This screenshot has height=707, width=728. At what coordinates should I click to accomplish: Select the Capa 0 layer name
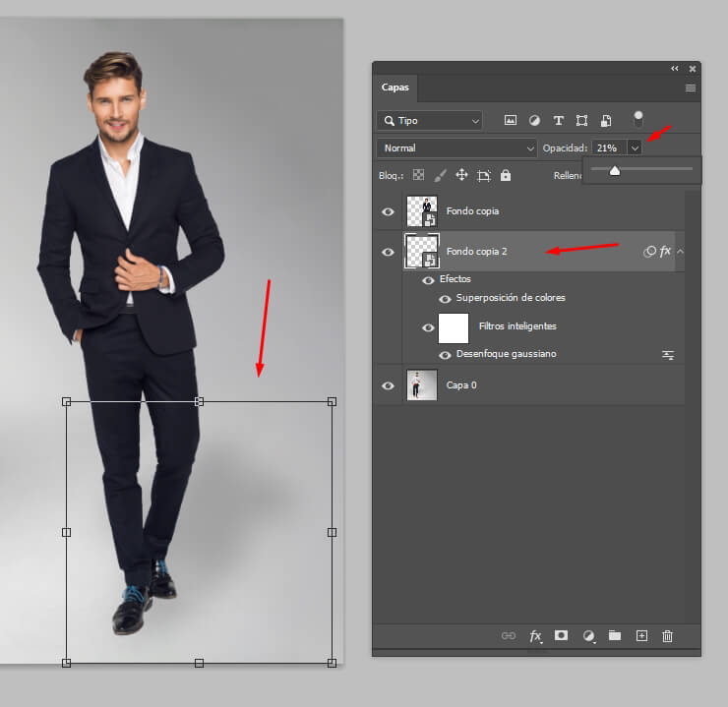tap(461, 385)
